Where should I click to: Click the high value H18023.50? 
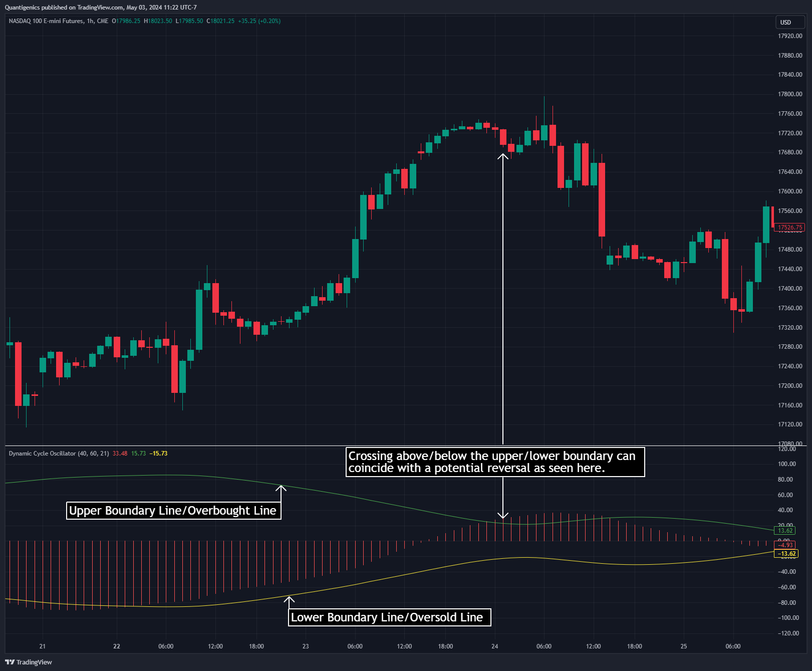[158, 21]
